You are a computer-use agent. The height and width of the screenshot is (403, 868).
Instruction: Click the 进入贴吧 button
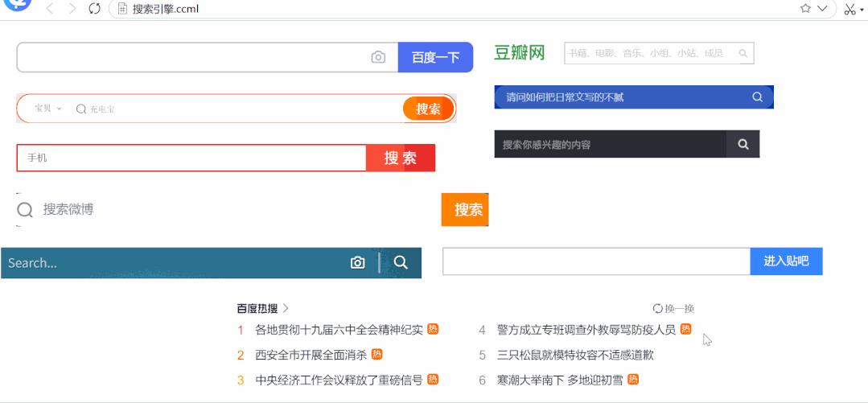coord(786,261)
